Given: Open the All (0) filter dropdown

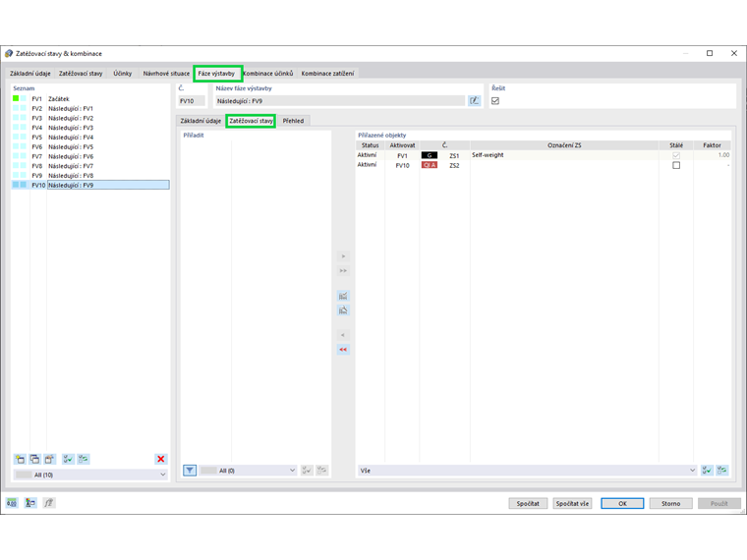Looking at the screenshot, I should click(248, 471).
